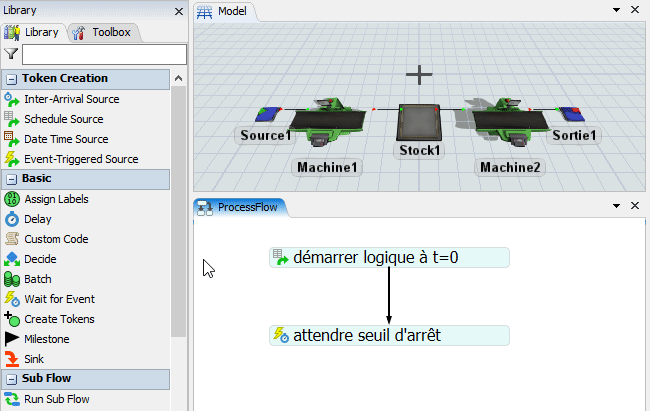This screenshot has width=650, height=411.
Task: Collapse the Sub Flow section
Action: [11, 379]
